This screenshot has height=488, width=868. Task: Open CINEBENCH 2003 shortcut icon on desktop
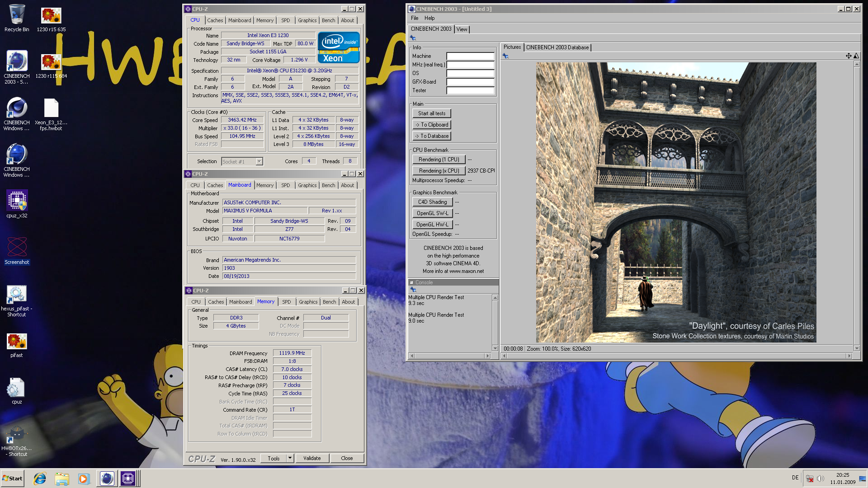(17, 67)
